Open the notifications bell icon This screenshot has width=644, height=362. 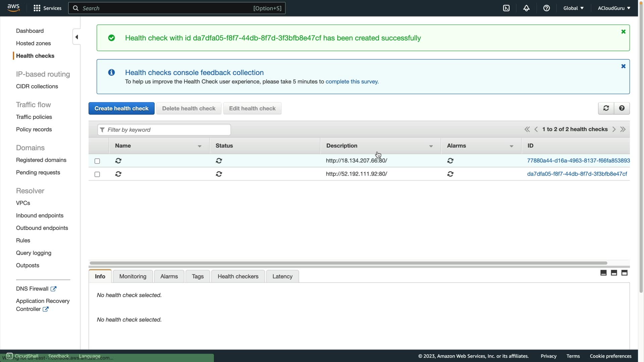click(526, 8)
